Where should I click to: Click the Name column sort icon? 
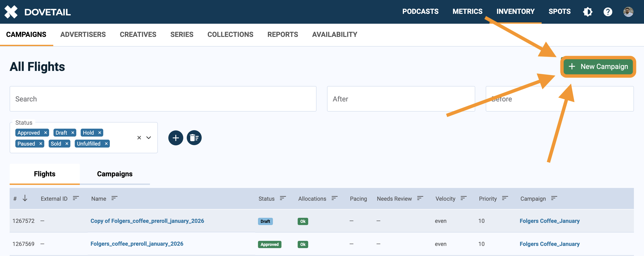[114, 198]
